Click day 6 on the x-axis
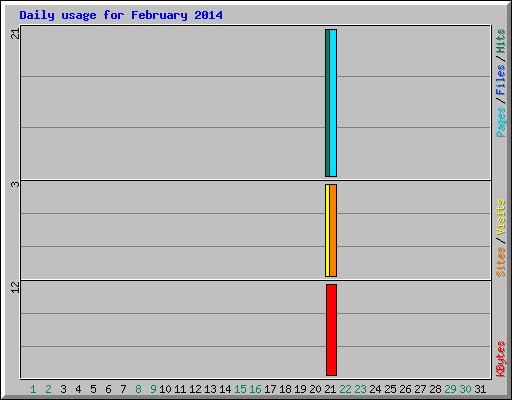Viewport: 512px width, 400px height. point(108,389)
